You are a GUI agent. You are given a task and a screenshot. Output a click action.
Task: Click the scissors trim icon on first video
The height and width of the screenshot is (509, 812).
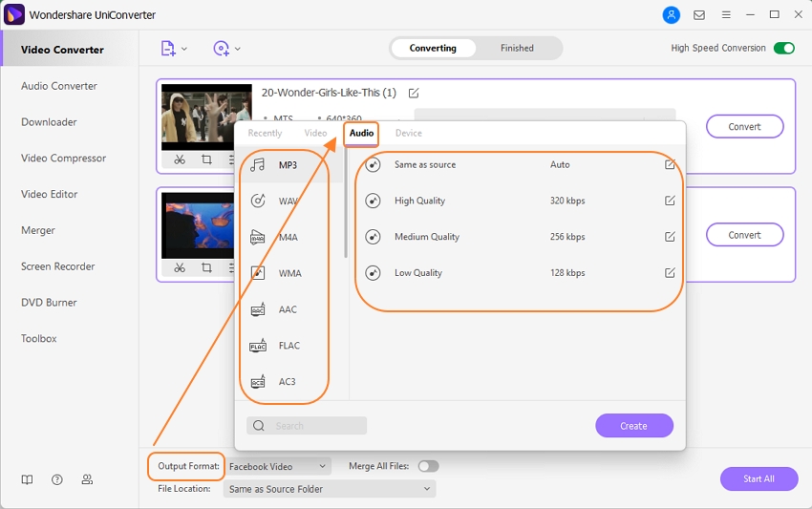pos(180,159)
